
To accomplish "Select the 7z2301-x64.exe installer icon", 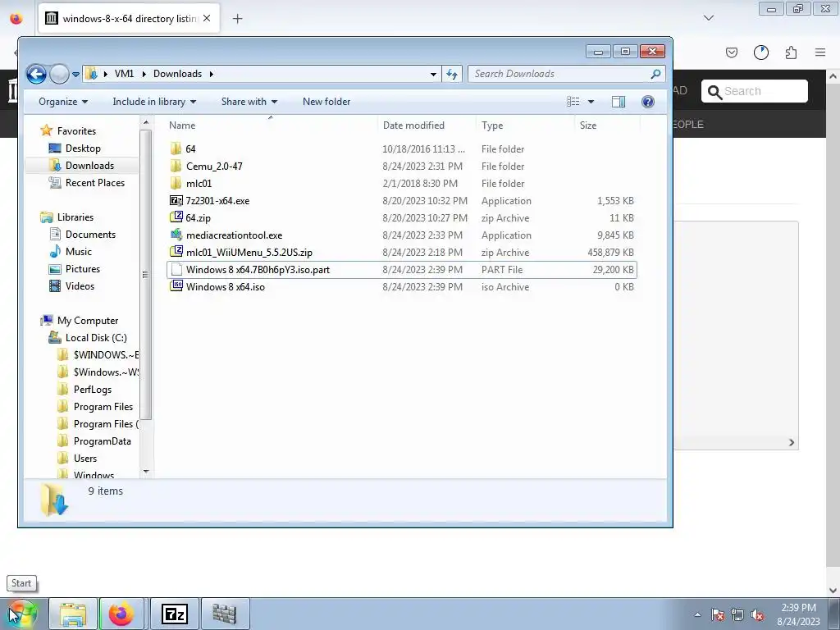I will 176,200.
